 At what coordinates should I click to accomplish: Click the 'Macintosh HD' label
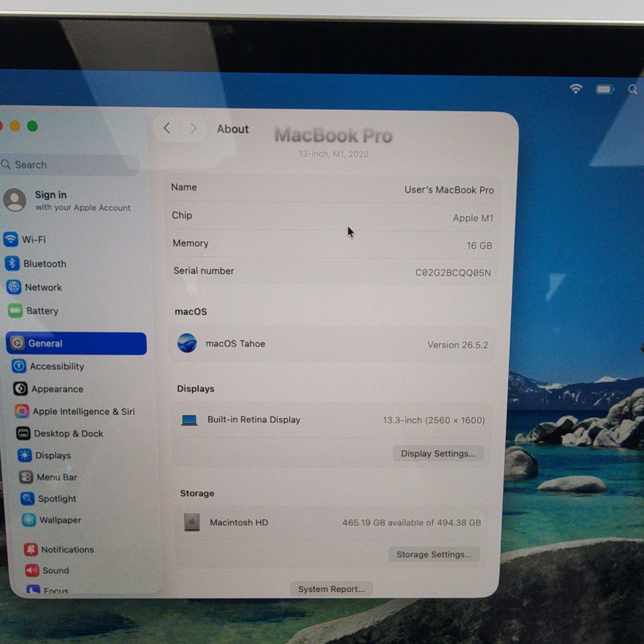point(239,522)
